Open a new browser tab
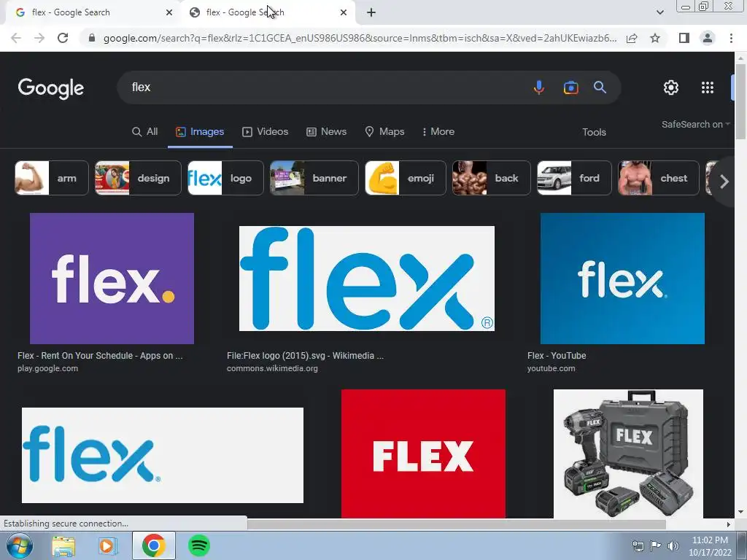 pos(371,12)
